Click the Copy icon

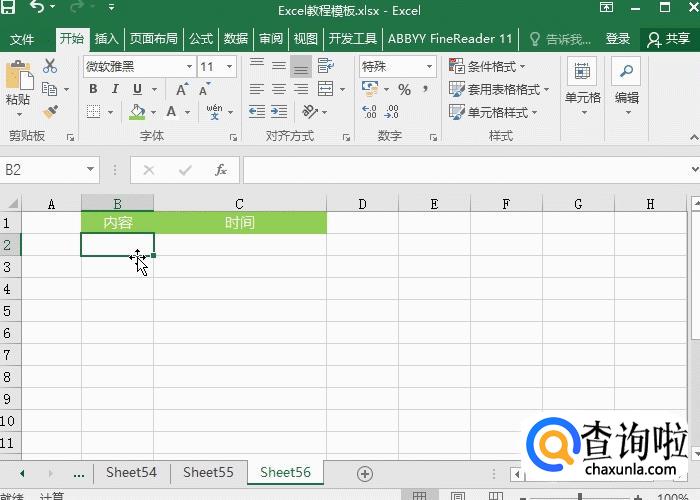tap(50, 89)
